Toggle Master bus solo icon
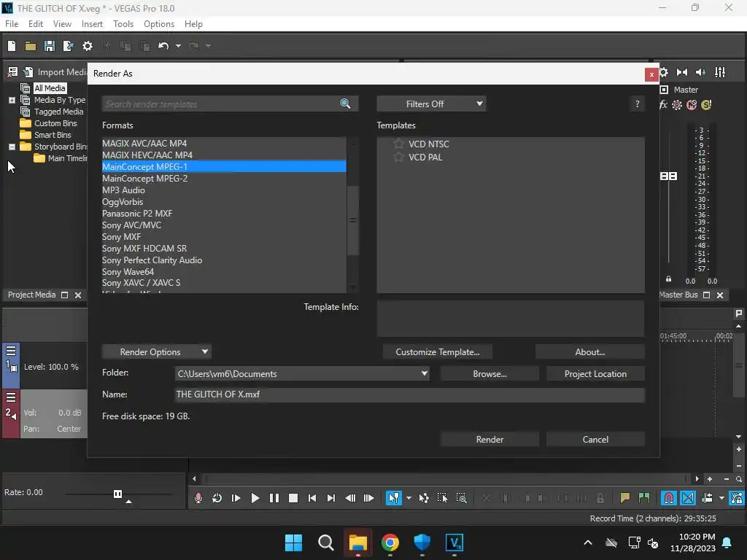The height and width of the screenshot is (560, 747). [x=706, y=105]
